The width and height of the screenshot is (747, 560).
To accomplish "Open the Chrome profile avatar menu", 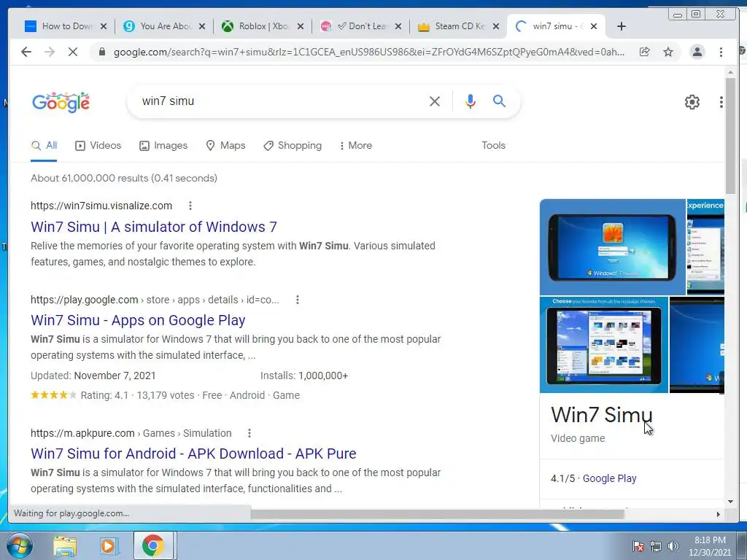I will point(697,52).
